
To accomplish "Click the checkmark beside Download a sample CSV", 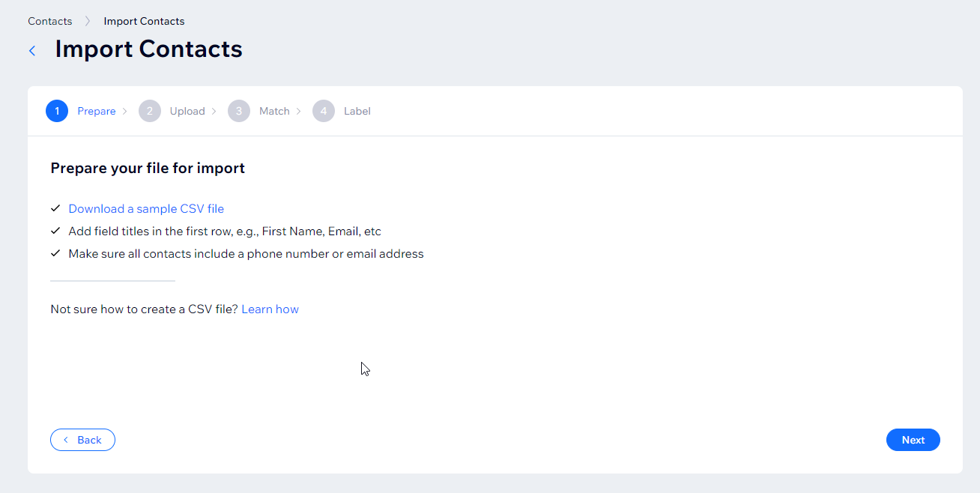I will click(55, 208).
